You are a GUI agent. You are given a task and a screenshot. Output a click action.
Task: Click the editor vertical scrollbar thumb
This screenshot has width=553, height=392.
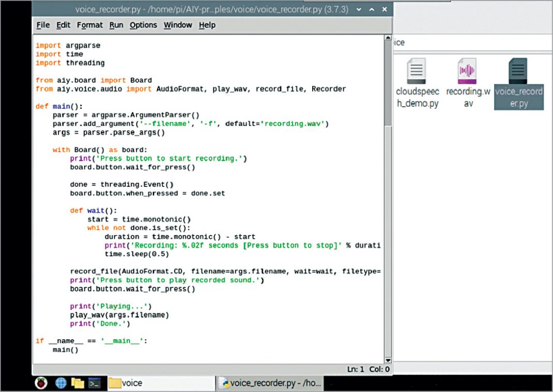388,83
